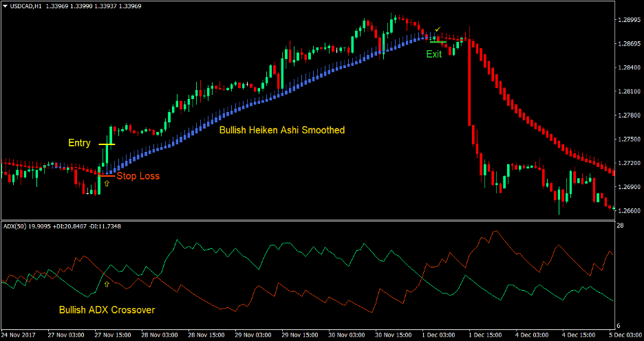
Task: Select the Bullish ADX Crossover label
Action: point(107,310)
